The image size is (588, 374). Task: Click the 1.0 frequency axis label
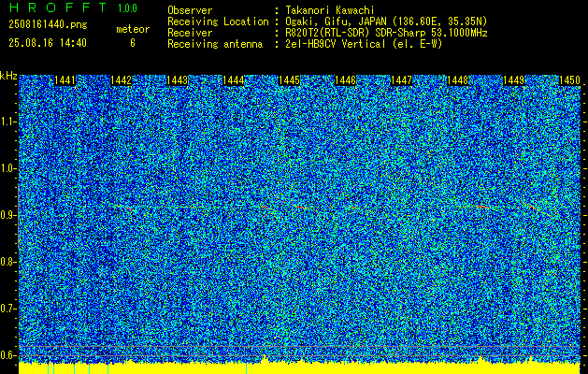pyautogui.click(x=7, y=169)
